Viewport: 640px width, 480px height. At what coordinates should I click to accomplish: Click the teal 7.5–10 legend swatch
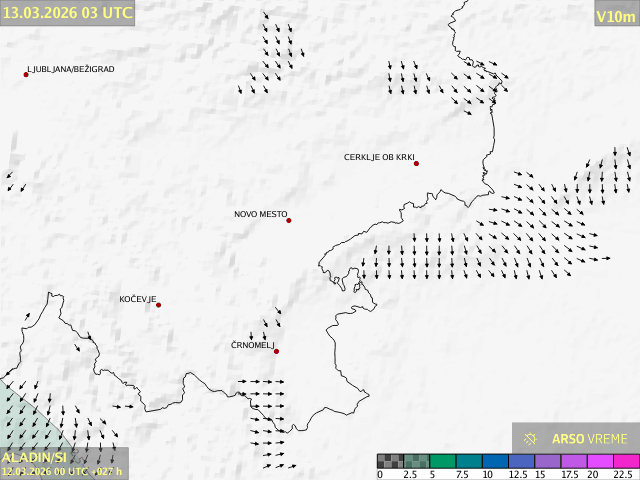(468, 461)
